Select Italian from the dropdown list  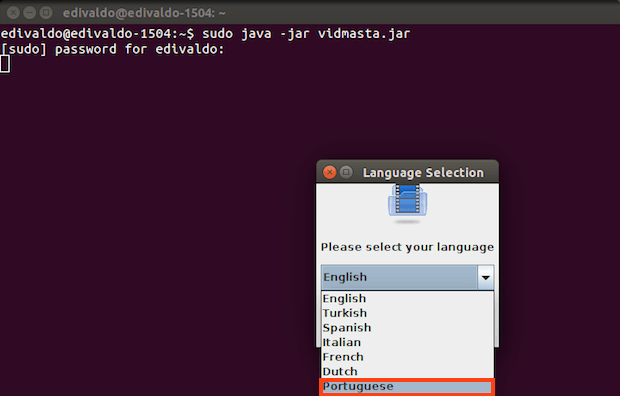(407, 342)
